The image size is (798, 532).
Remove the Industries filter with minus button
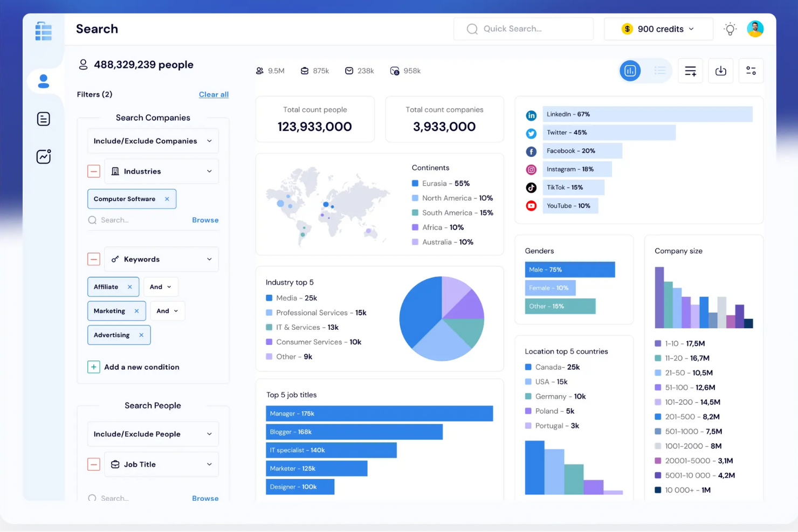point(94,171)
